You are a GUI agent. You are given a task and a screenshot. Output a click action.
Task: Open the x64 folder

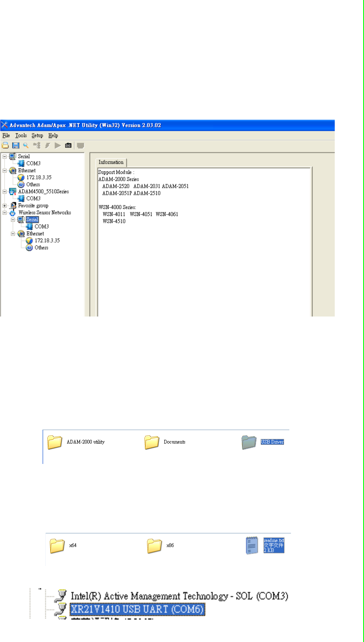pyautogui.click(x=63, y=545)
